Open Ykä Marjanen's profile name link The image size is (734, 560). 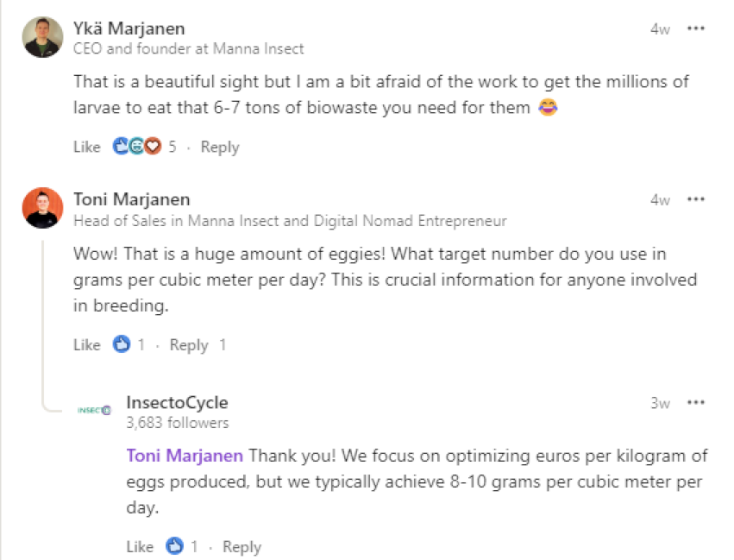click(x=129, y=28)
